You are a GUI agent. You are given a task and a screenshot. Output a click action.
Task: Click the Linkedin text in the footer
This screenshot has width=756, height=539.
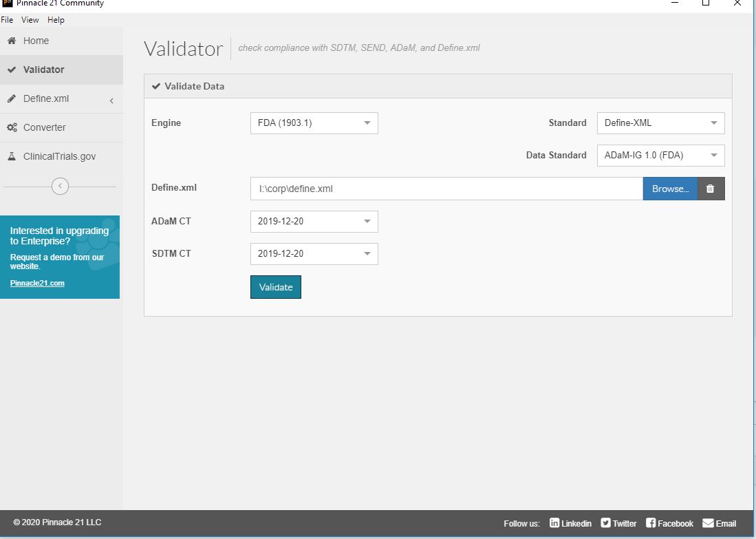[x=576, y=524]
